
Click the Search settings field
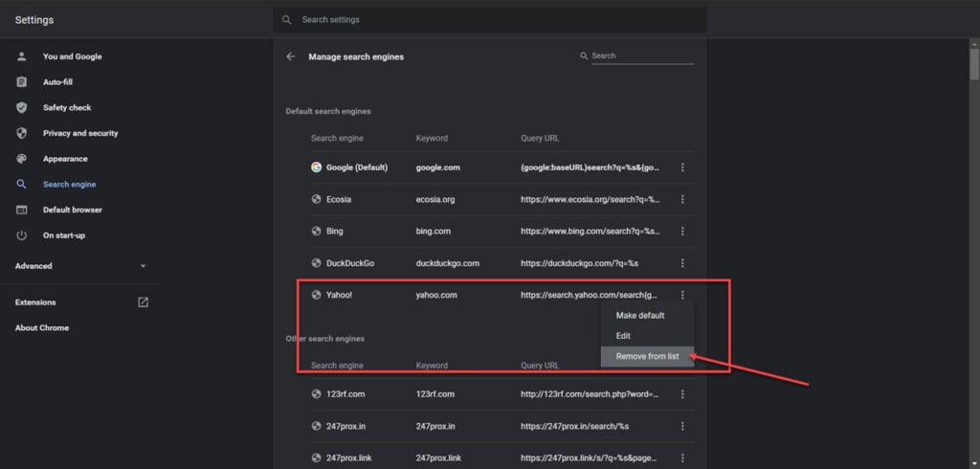490,19
